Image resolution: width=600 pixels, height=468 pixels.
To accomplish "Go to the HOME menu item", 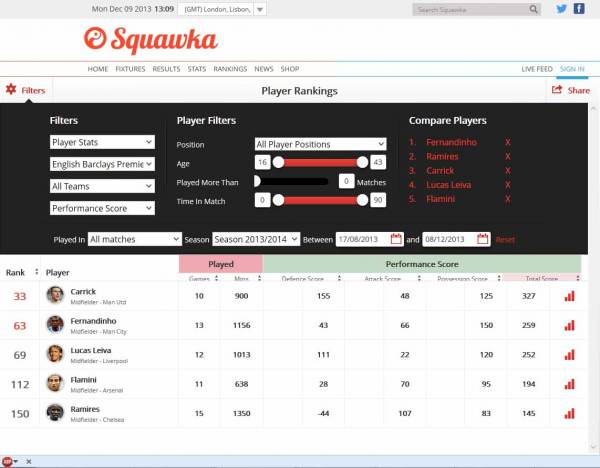I will tap(98, 69).
